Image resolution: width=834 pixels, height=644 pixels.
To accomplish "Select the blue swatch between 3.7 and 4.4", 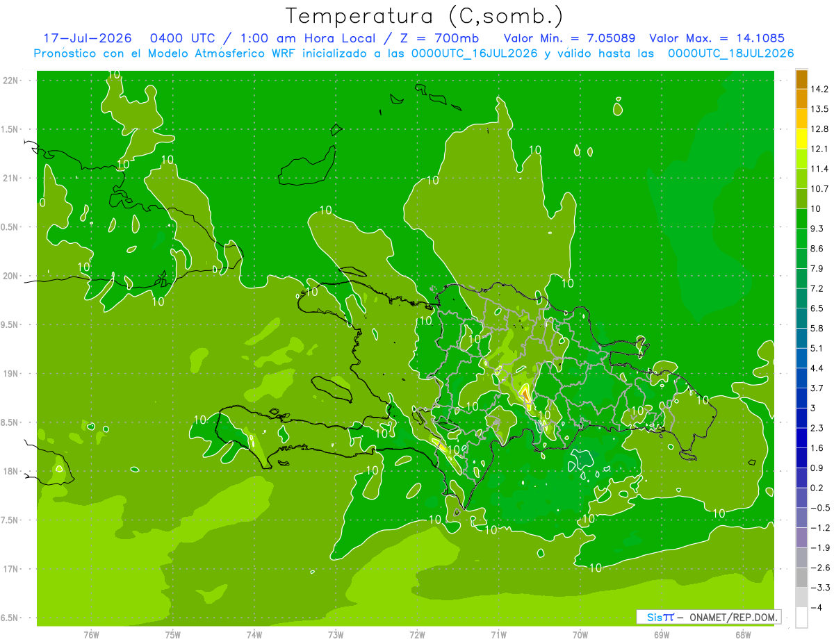I will click(x=801, y=378).
